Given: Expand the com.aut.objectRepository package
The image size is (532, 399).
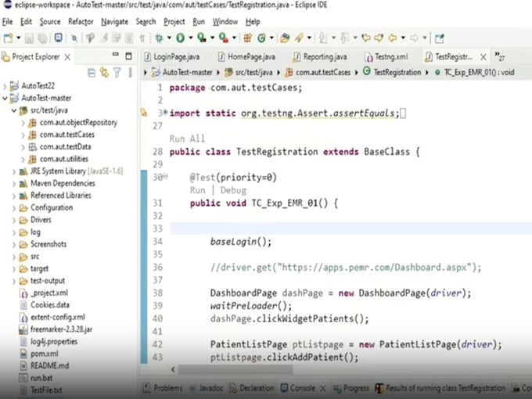Looking at the screenshot, I should tap(23, 123).
